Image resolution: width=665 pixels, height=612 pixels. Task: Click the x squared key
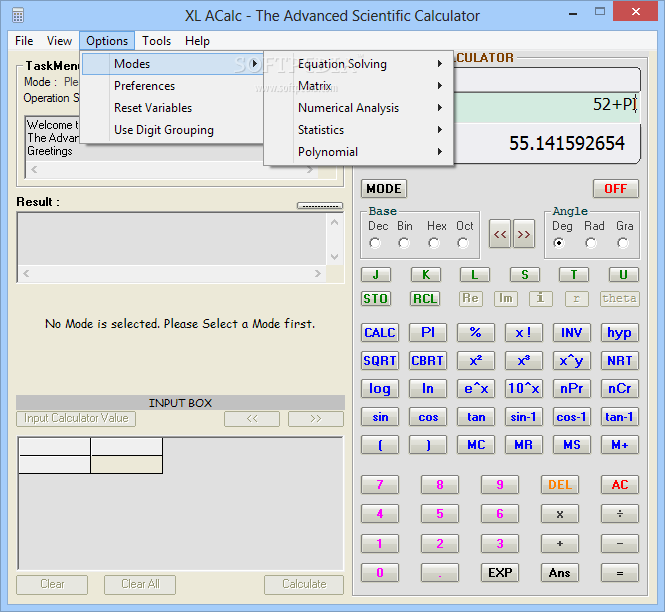[x=475, y=360]
